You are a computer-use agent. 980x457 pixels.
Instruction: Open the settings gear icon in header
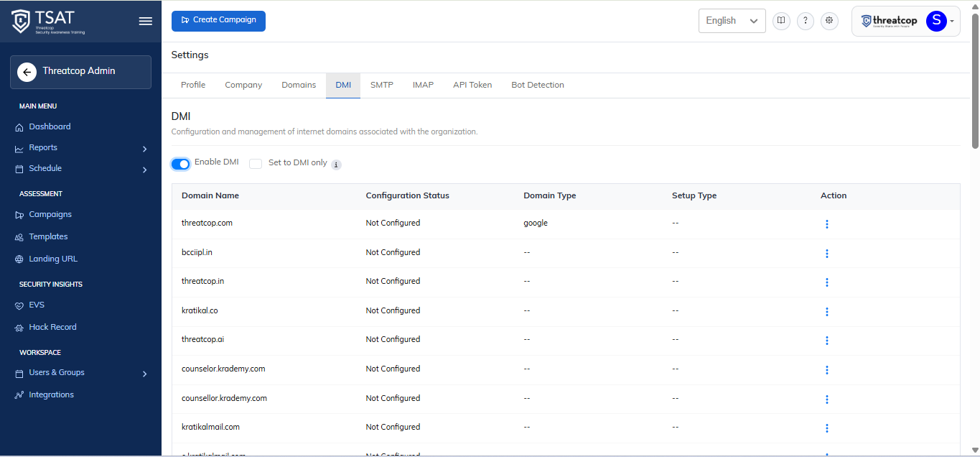(x=829, y=21)
